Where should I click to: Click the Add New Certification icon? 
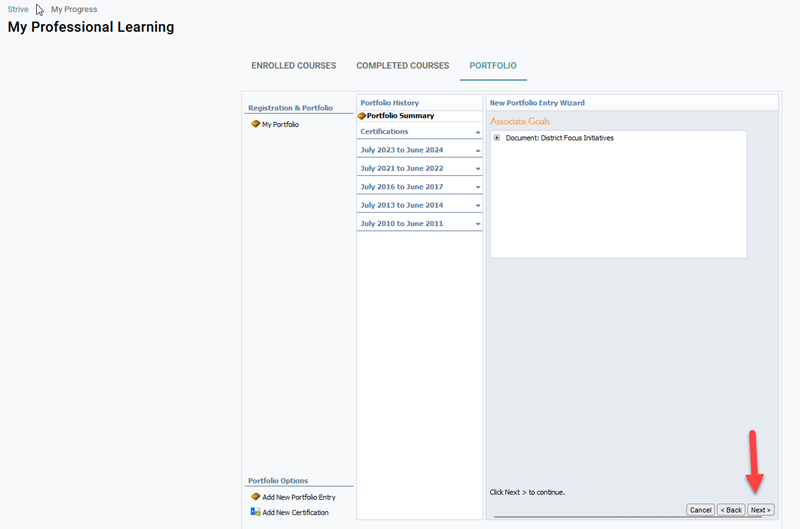pos(255,512)
